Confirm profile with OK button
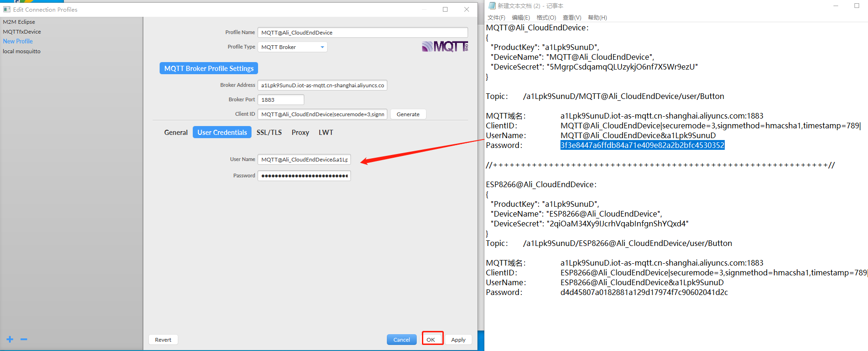 pos(431,340)
